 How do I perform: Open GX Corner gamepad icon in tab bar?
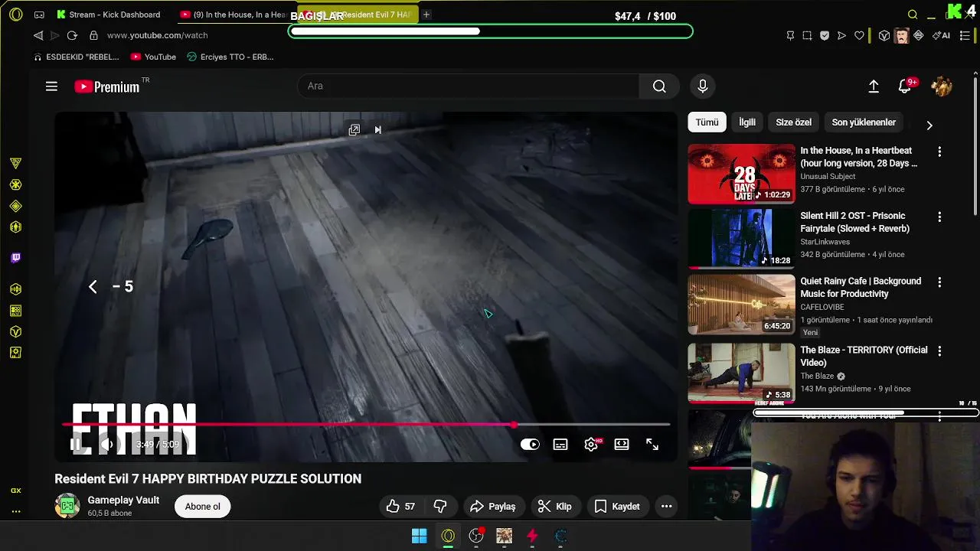[39, 15]
